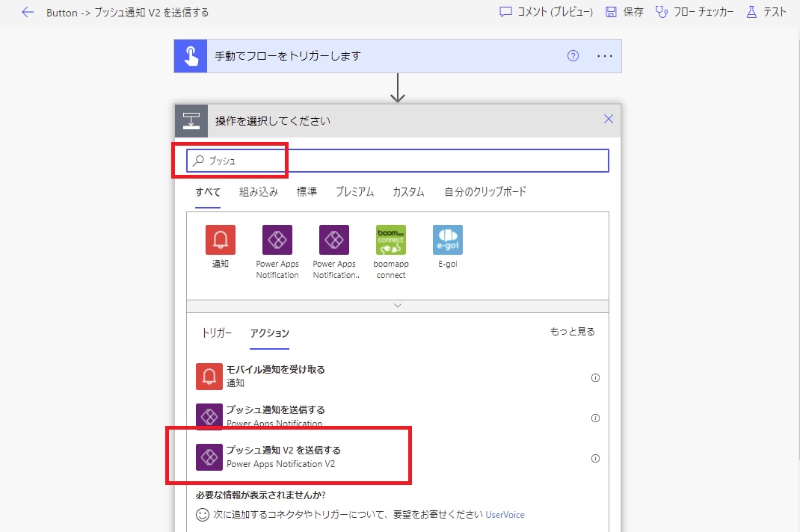Collapse the connector list with the chevron
The height and width of the screenshot is (532, 800).
[398, 306]
